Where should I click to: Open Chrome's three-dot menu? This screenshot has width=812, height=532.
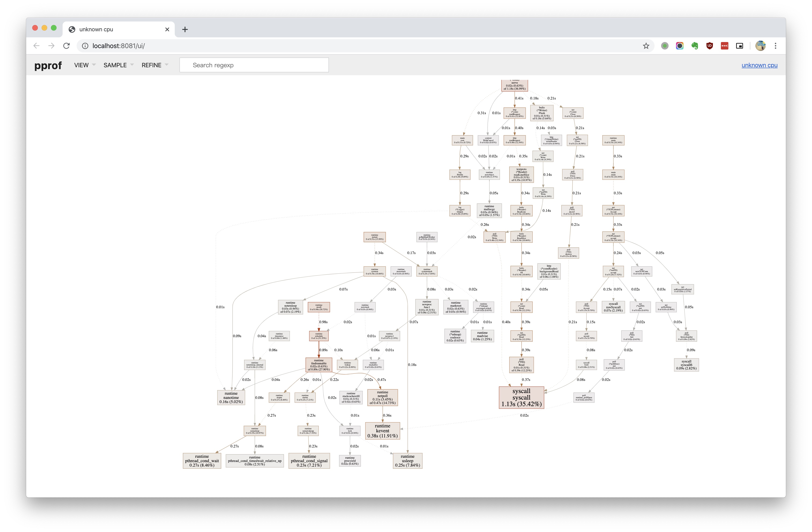pyautogui.click(x=776, y=46)
